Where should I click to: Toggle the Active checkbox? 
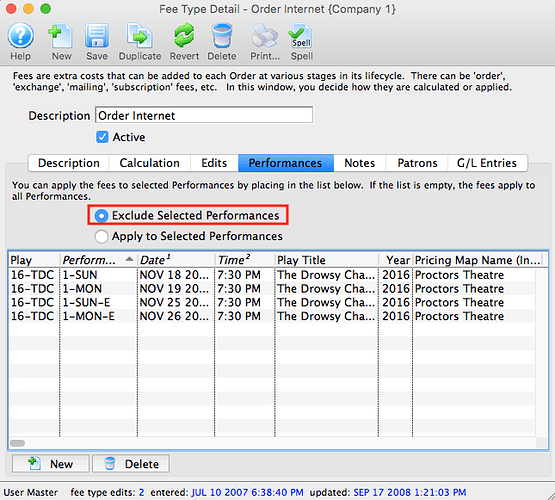[x=102, y=137]
